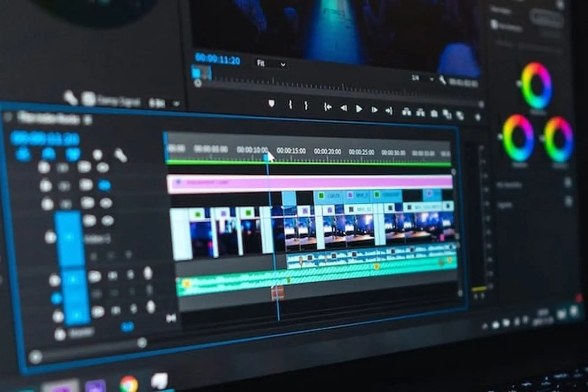The image size is (588, 392).
Task: Click the topmost Lumetri color wheel
Action: pos(537,86)
